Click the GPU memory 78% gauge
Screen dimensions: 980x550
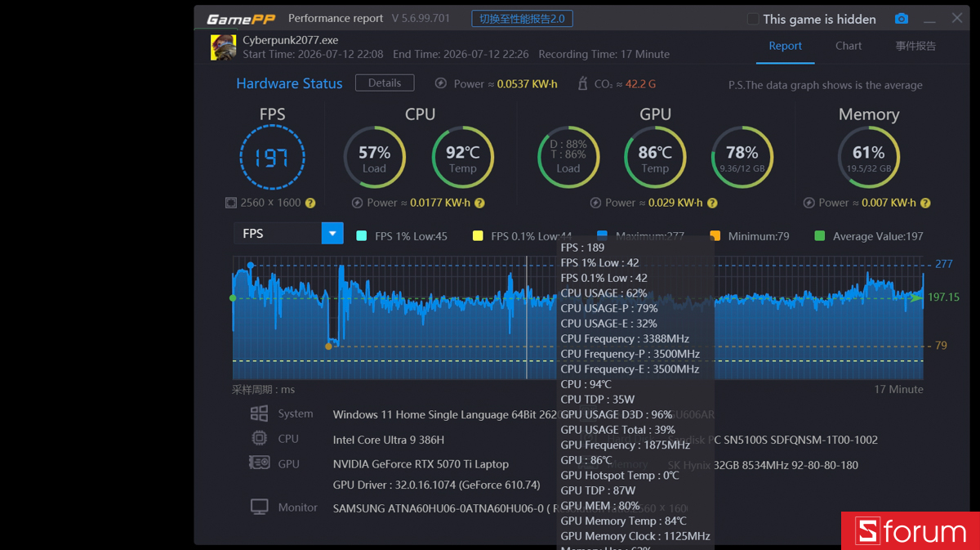coord(742,158)
